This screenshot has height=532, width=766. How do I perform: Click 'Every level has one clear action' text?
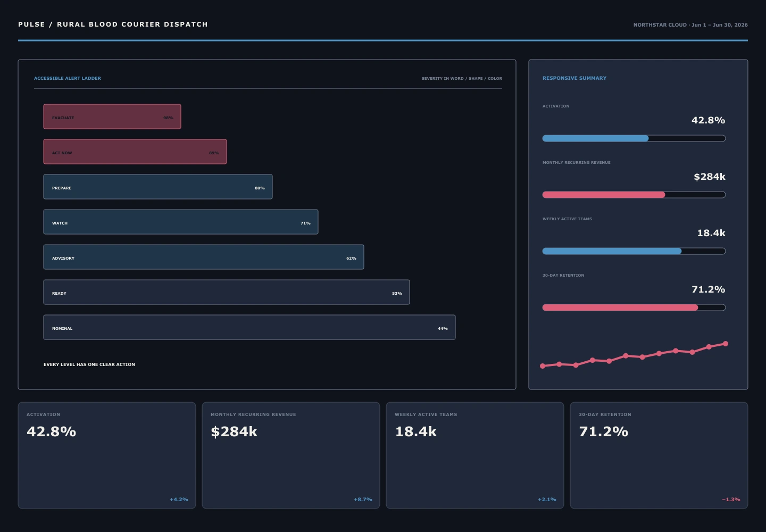pyautogui.click(x=89, y=364)
